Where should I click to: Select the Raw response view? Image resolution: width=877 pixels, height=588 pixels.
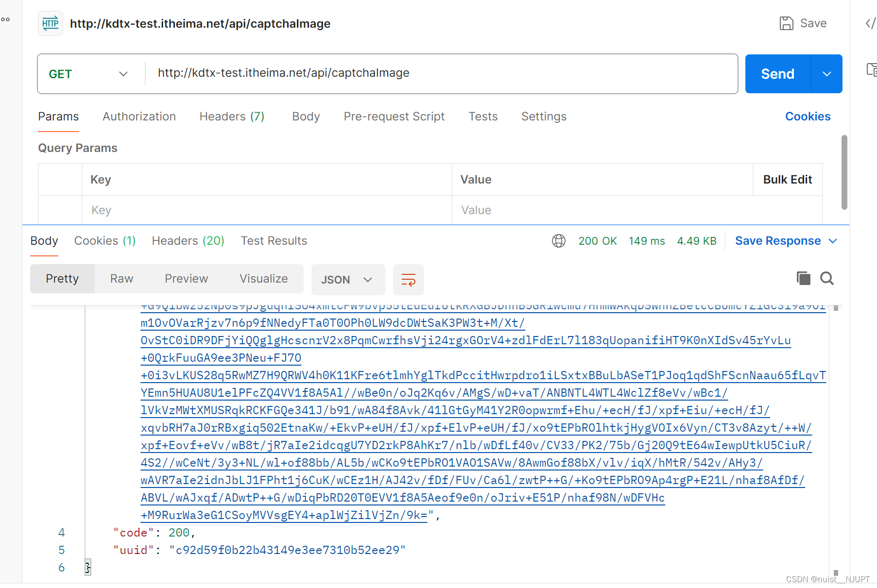pyautogui.click(x=121, y=279)
